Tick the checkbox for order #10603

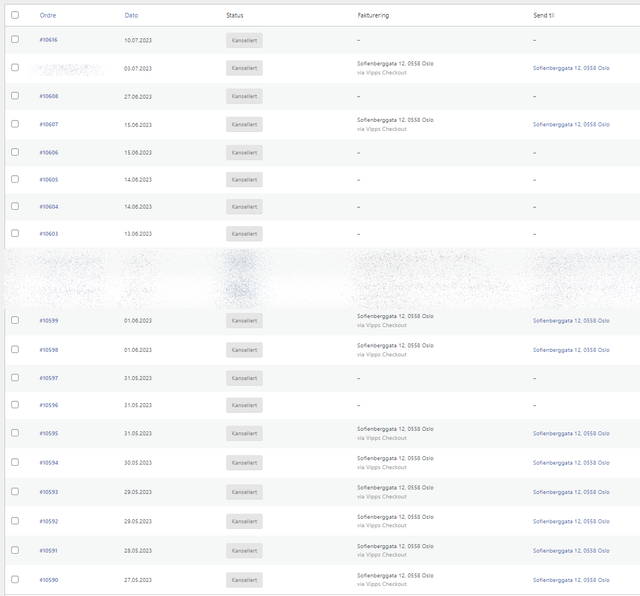click(15, 233)
